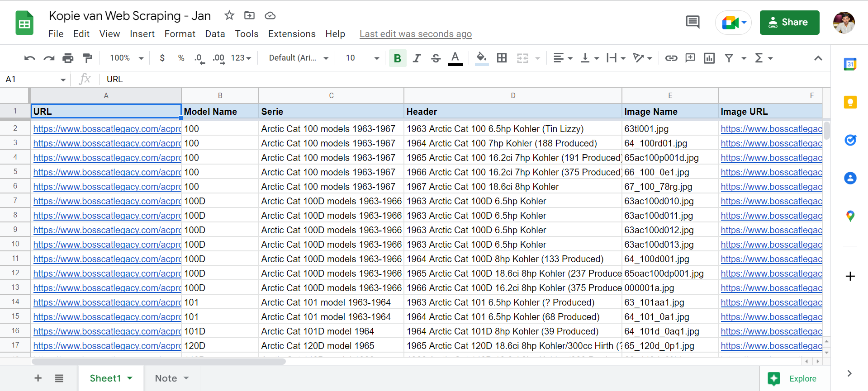Open the Tools menu
This screenshot has height=391, width=868.
[247, 34]
